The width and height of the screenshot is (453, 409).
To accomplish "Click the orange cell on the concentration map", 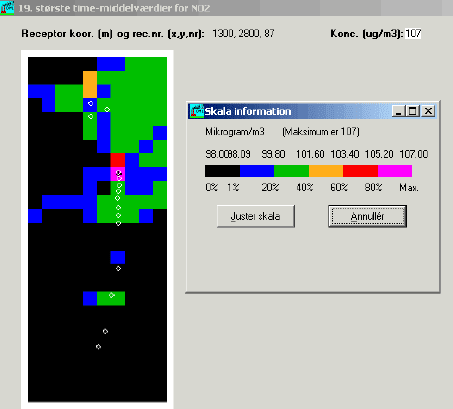I will point(90,84).
